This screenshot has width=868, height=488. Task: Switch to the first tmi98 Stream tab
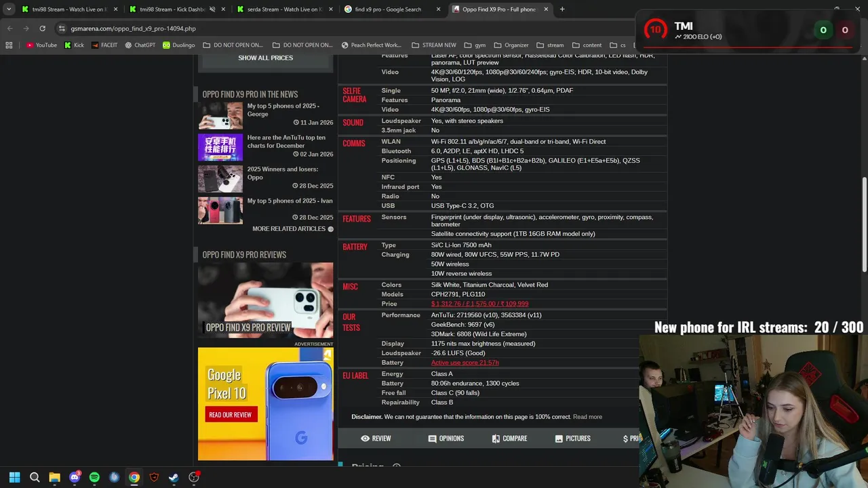click(71, 9)
